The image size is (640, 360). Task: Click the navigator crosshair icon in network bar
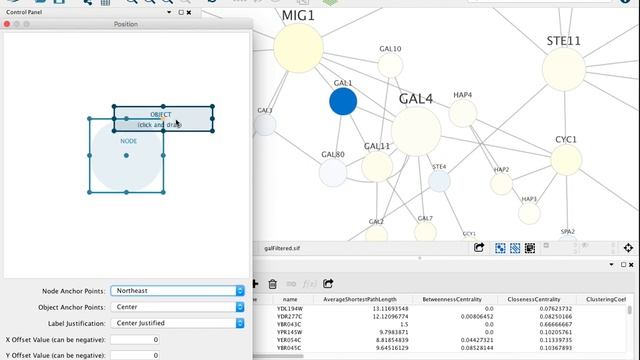(628, 248)
